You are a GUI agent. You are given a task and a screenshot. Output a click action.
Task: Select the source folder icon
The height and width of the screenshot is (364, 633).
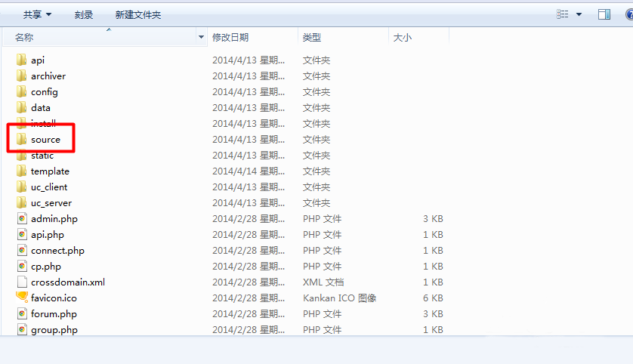tap(22, 139)
